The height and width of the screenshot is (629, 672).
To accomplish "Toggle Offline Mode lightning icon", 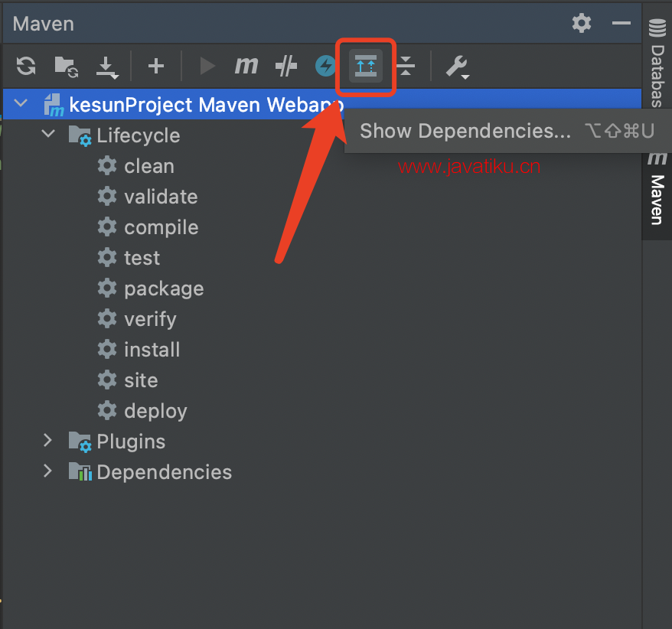I will pyautogui.click(x=325, y=66).
